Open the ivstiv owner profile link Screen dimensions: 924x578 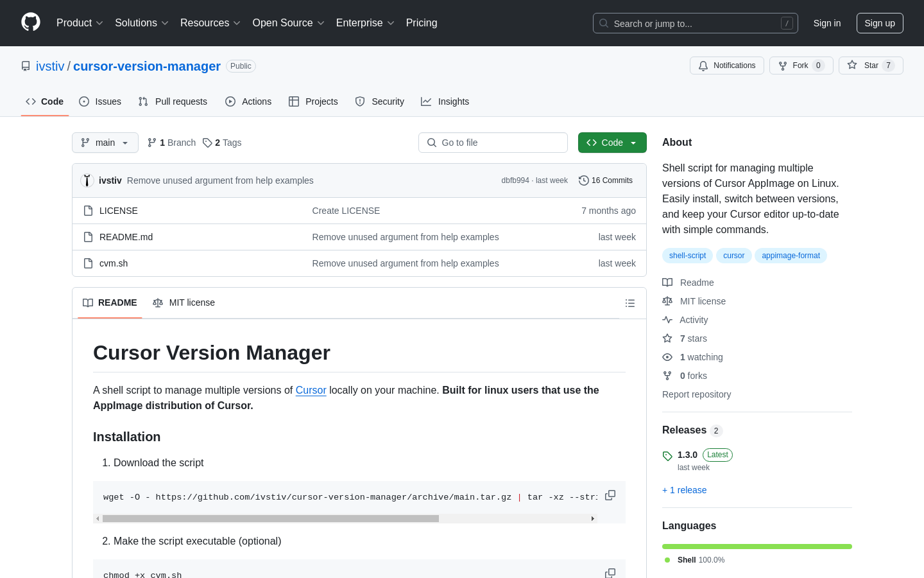(50, 66)
